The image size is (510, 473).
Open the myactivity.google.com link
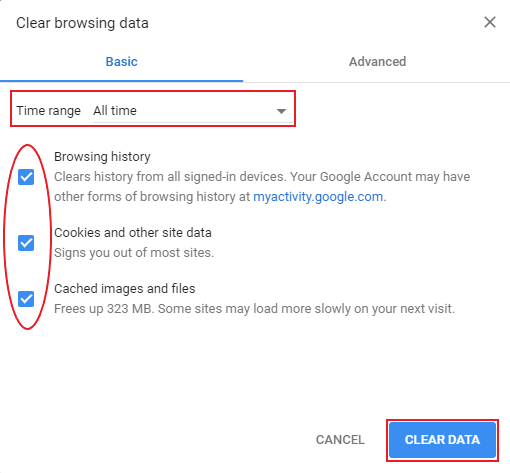coord(318,197)
